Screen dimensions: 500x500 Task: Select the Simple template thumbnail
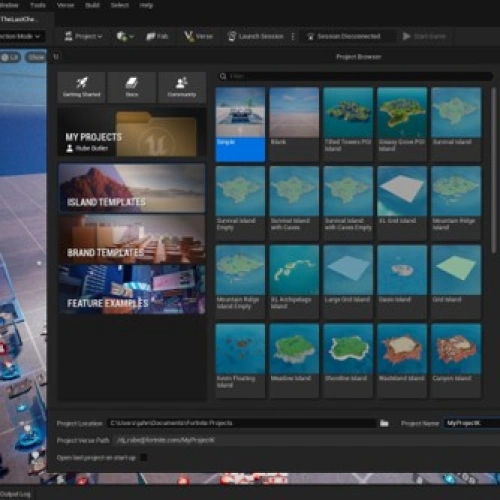pos(240,124)
